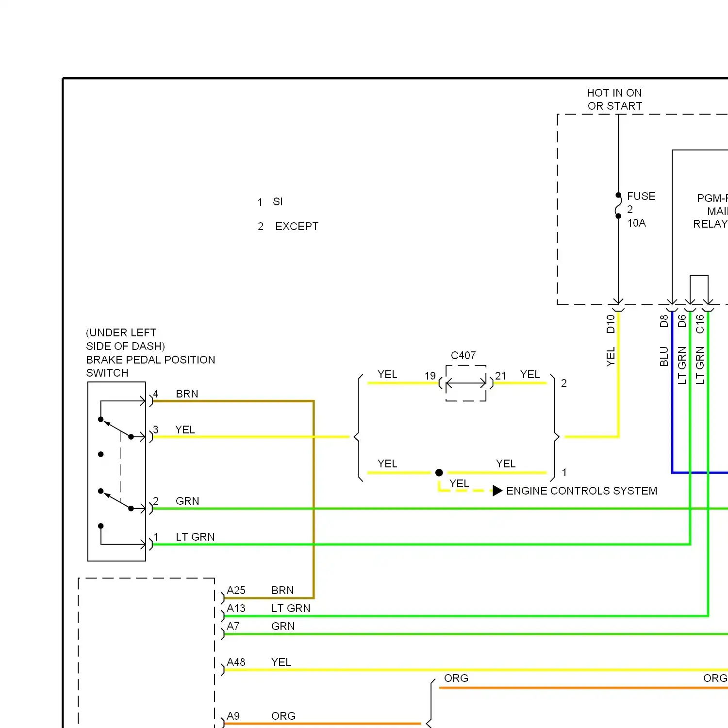Screen dimensions: 728x728
Task: Click the 'D6' terminal label
Action: (682, 321)
